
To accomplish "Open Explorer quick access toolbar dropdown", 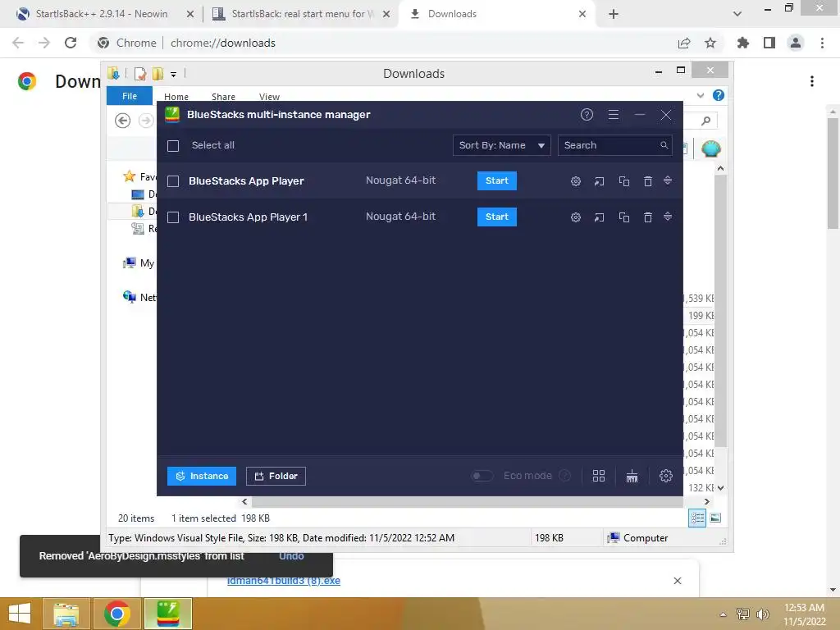I will pos(174,75).
